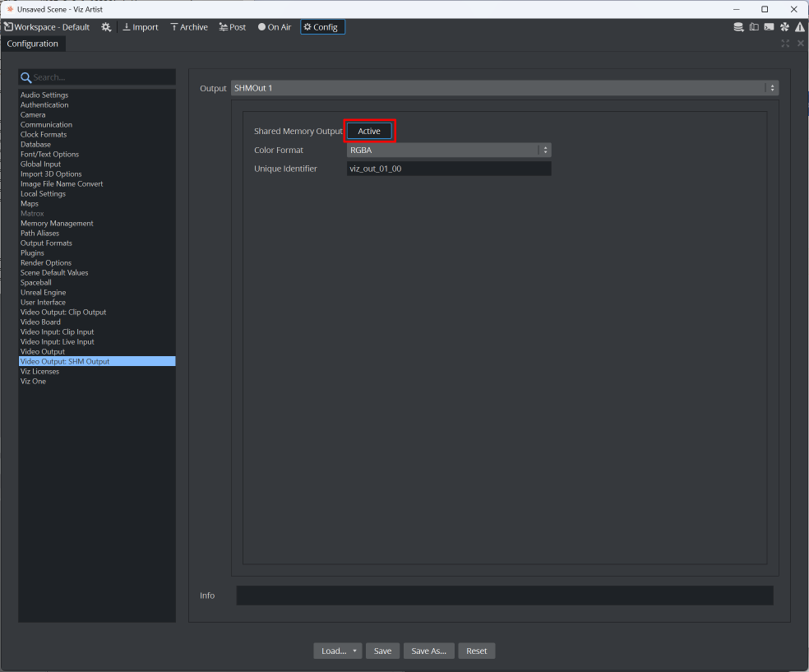Screen dimensions: 809x672
Task: Switch to the Import view
Action: click(x=140, y=27)
